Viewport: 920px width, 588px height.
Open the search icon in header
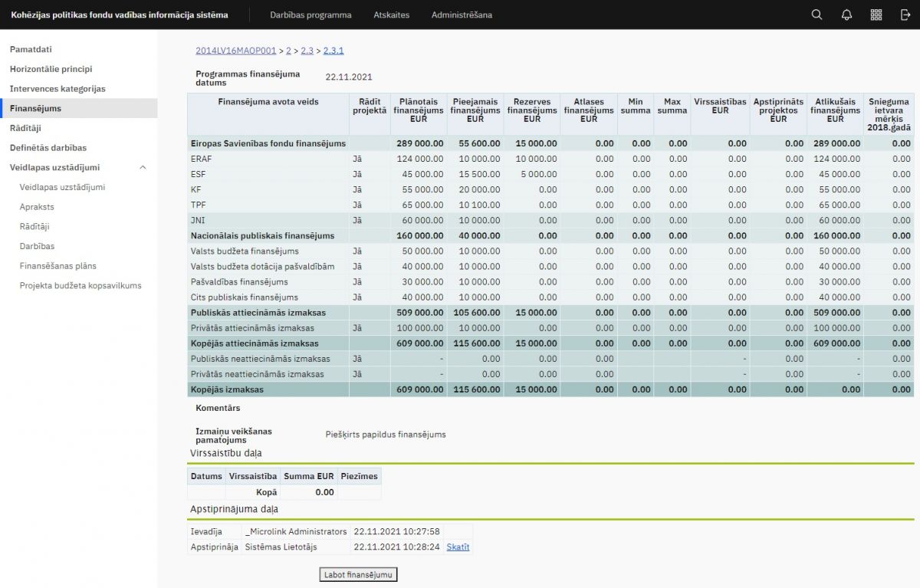[x=816, y=15]
